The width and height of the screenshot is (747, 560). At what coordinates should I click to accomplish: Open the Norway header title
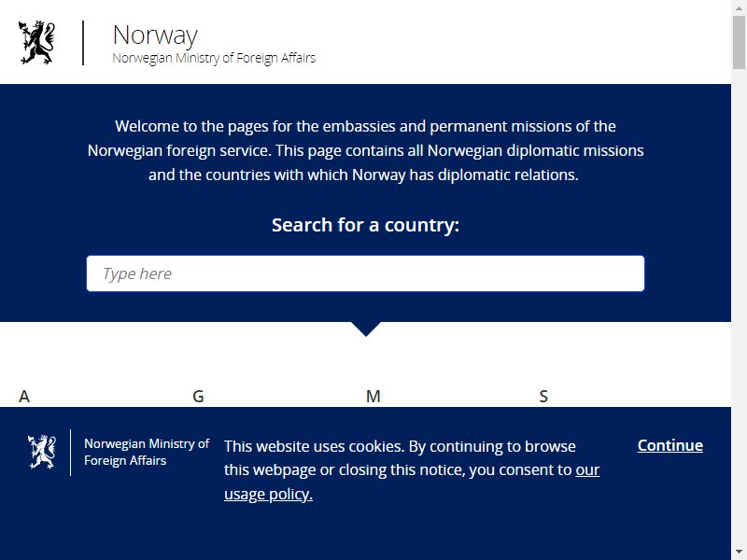point(155,35)
